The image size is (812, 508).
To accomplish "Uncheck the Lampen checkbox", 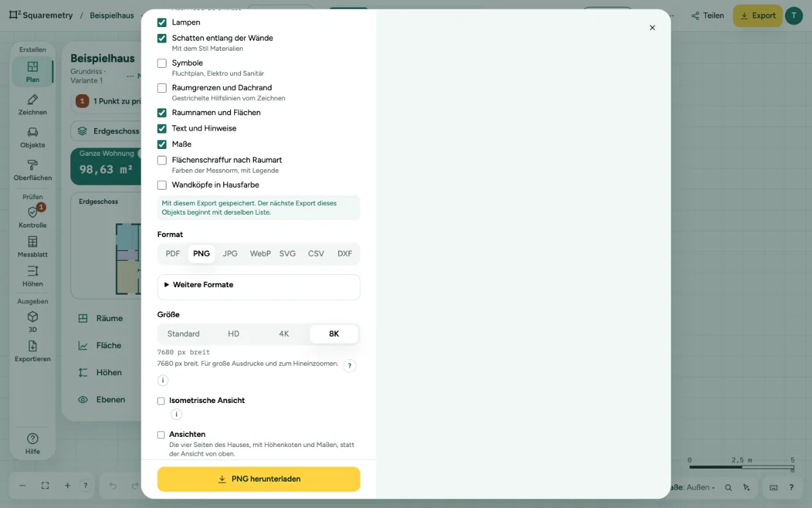I will (162, 22).
